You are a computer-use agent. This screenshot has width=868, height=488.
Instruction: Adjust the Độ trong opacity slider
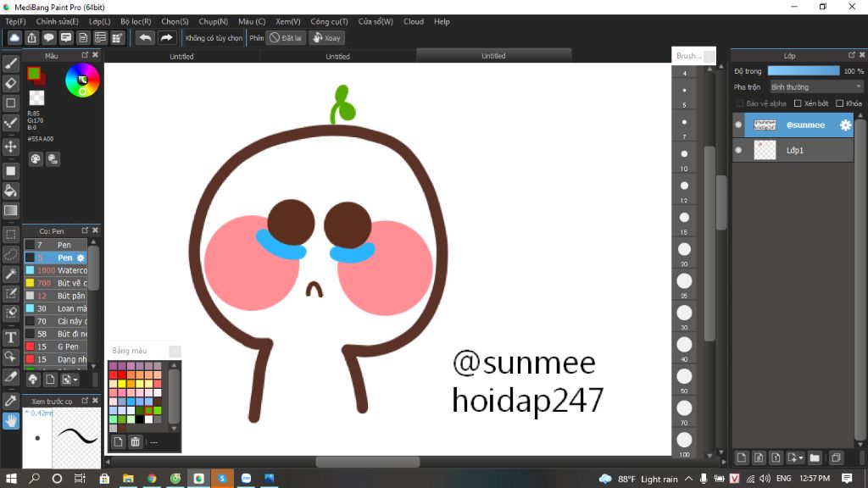[804, 71]
